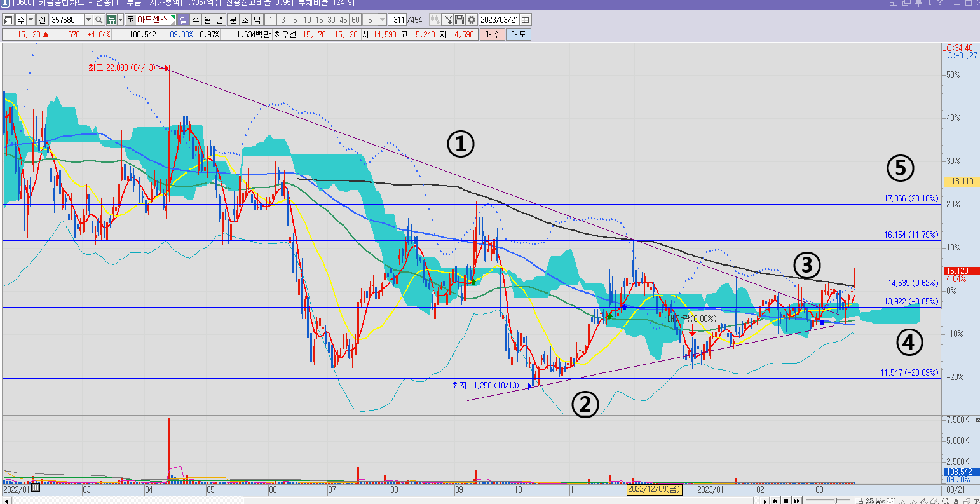Save chart with the floppy disk icon
Viewport: 980px width, 504px height.
coord(459,20)
